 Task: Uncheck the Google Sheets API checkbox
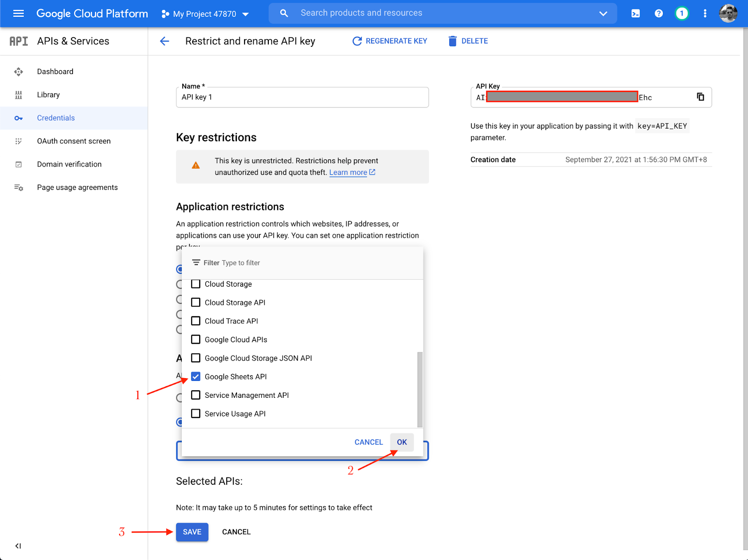(x=195, y=376)
